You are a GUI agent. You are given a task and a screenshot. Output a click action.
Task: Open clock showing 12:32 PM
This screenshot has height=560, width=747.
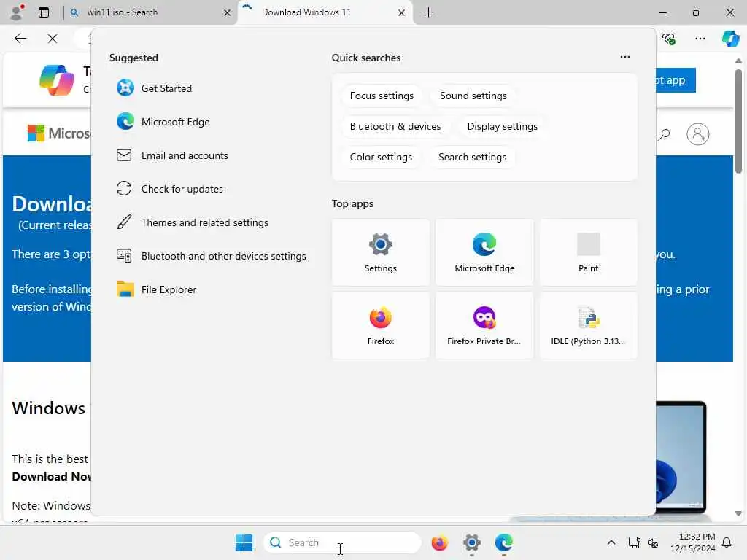point(692,542)
